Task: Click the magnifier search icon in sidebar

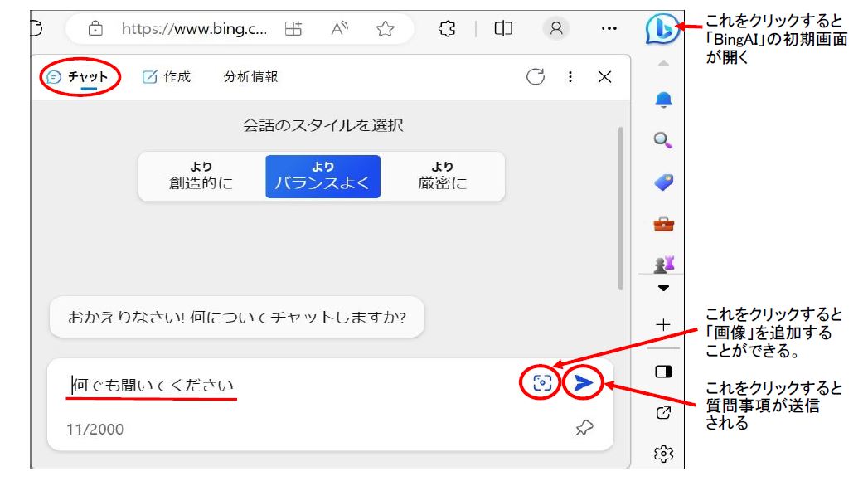Action: tap(662, 141)
